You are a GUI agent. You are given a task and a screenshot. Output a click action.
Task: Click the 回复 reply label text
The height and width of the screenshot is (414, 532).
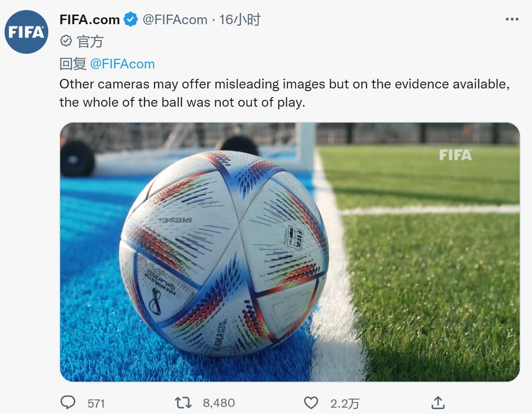[x=73, y=64]
